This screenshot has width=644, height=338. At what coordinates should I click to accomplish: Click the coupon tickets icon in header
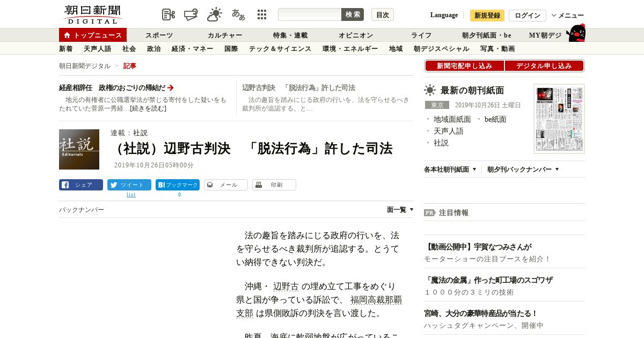191,14
